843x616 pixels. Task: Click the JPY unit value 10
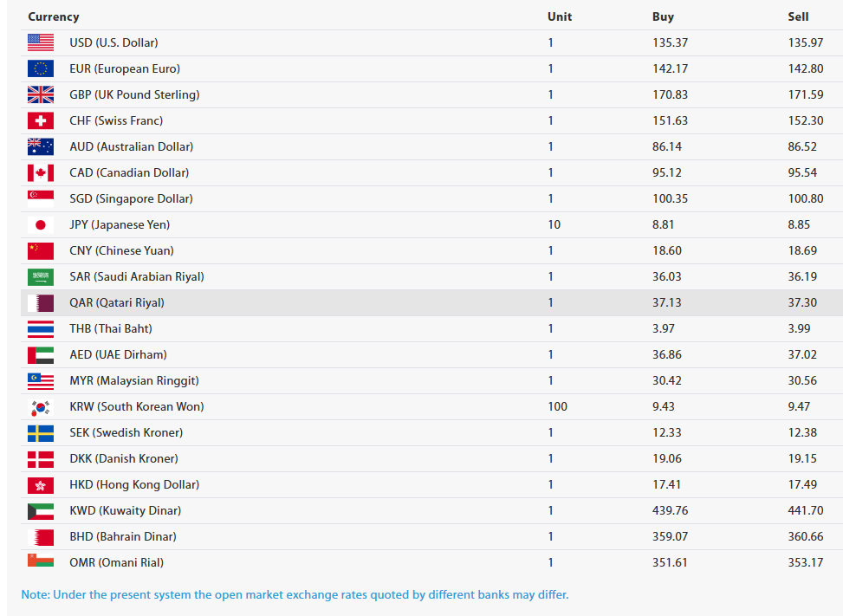[554, 224]
